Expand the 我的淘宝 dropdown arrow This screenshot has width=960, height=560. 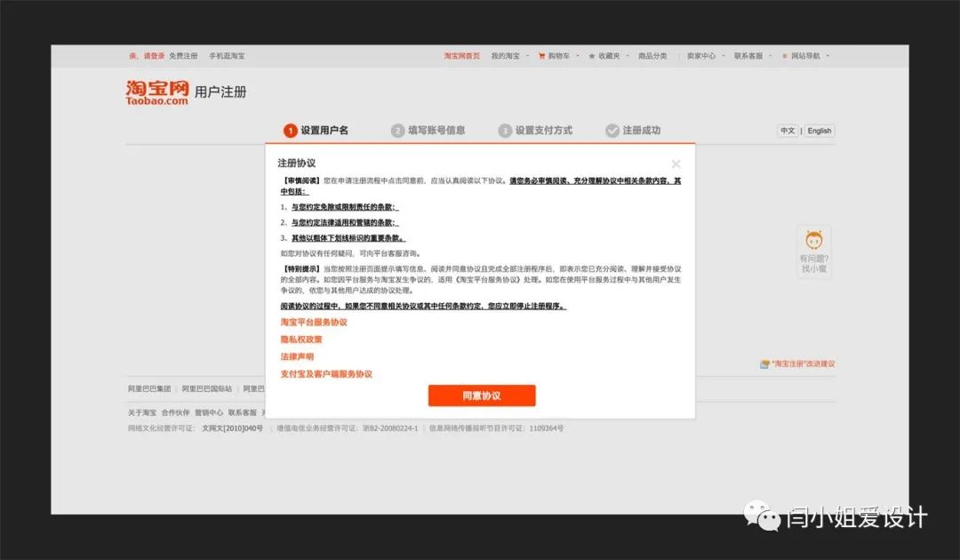coord(527,56)
